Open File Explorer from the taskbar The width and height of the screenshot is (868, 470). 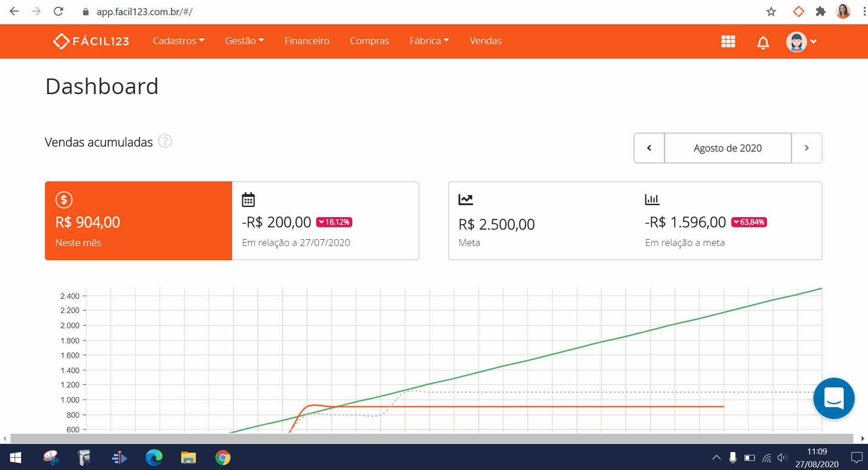[x=189, y=458]
